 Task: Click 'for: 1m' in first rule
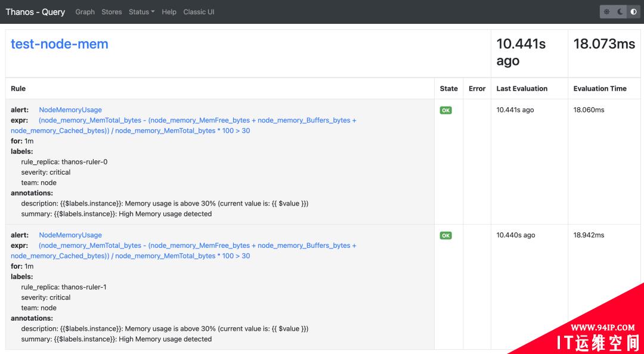tap(22, 141)
